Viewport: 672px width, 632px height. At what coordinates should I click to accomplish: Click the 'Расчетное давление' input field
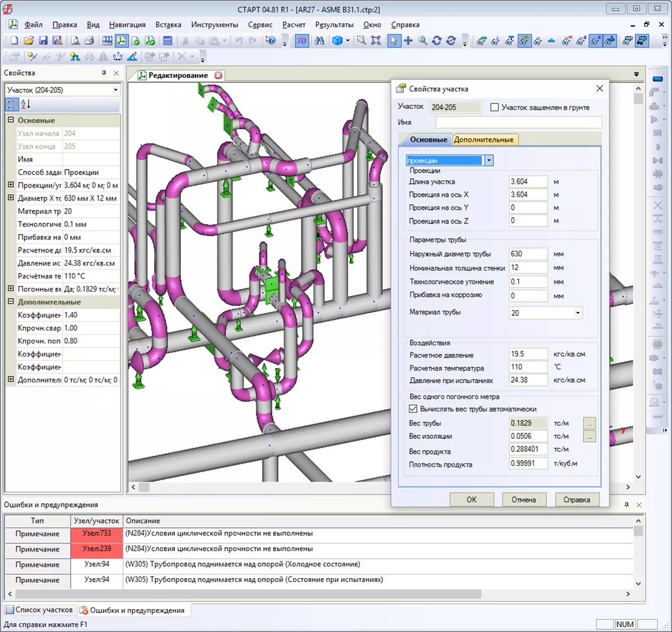click(528, 355)
